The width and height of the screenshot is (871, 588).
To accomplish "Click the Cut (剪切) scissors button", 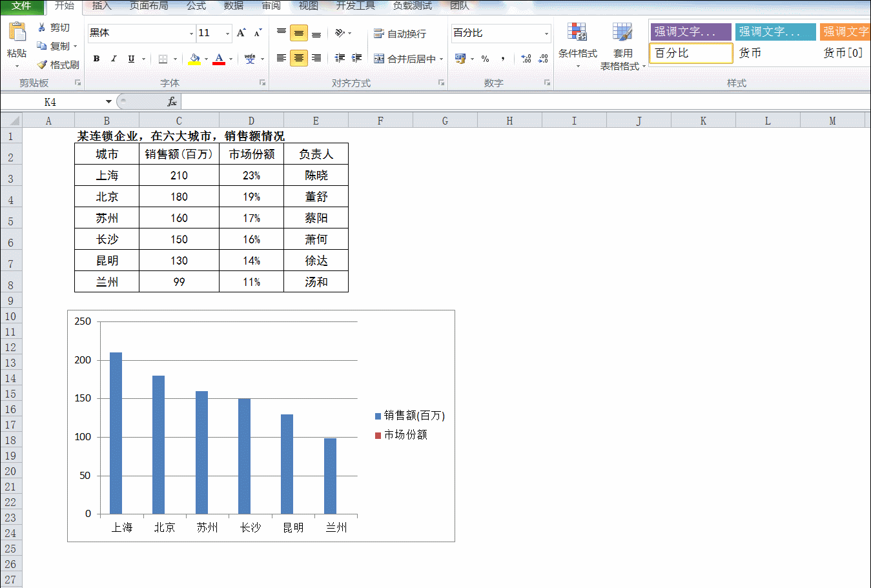I will pos(54,28).
